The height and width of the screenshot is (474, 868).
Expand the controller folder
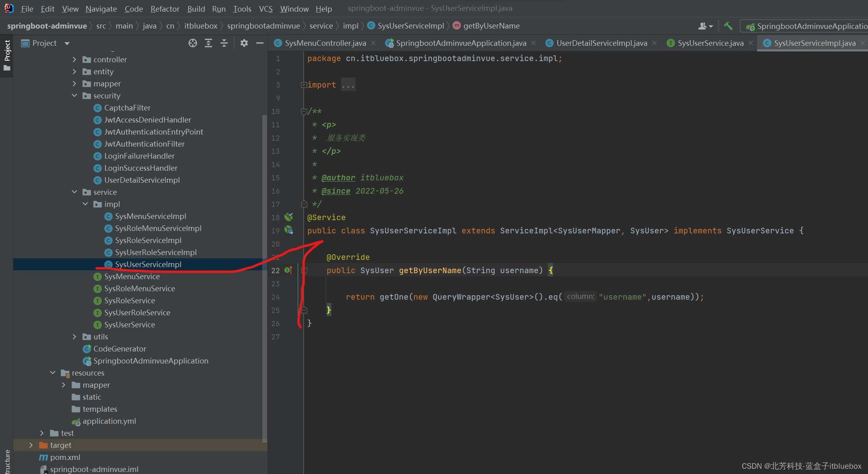(74, 59)
